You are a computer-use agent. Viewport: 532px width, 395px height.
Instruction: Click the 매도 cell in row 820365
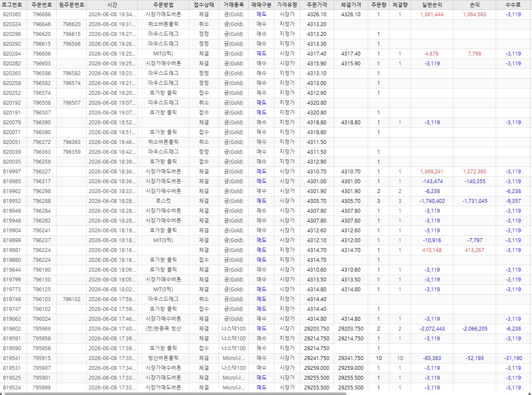coord(261,14)
